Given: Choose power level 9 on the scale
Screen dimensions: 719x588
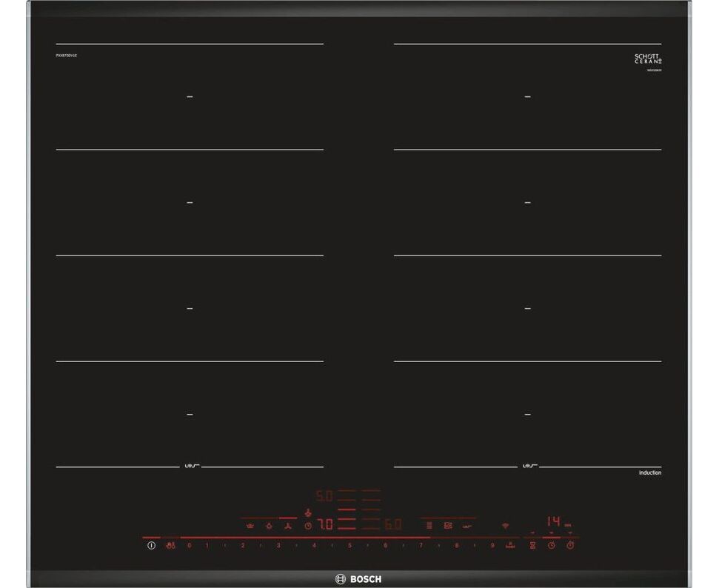Looking at the screenshot, I should tap(492, 546).
